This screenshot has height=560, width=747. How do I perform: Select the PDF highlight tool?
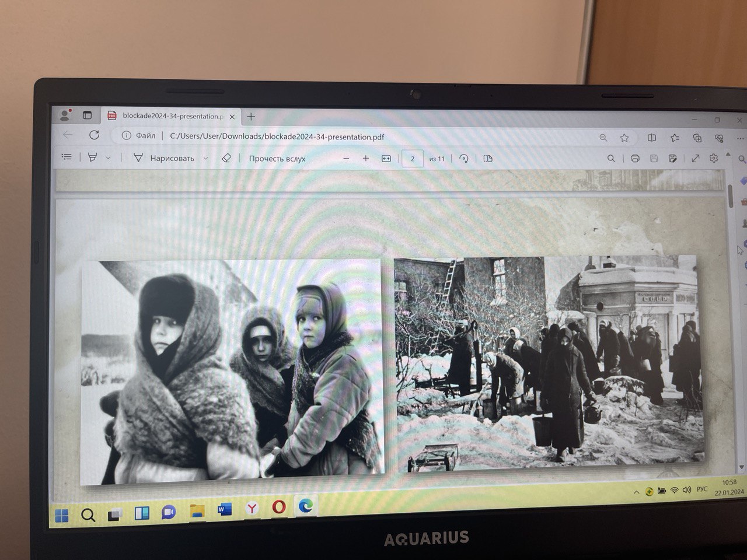(x=92, y=157)
